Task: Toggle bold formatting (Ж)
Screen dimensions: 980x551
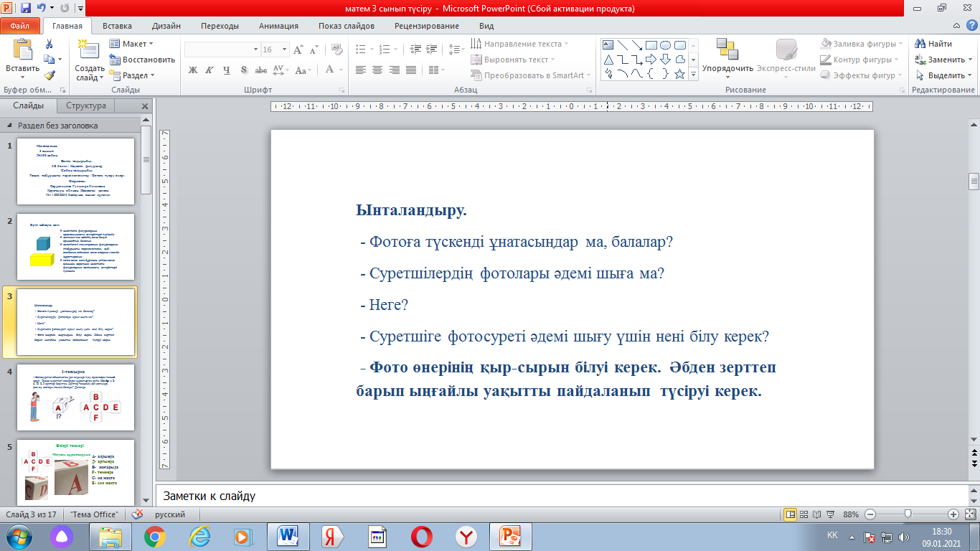Action: click(192, 70)
